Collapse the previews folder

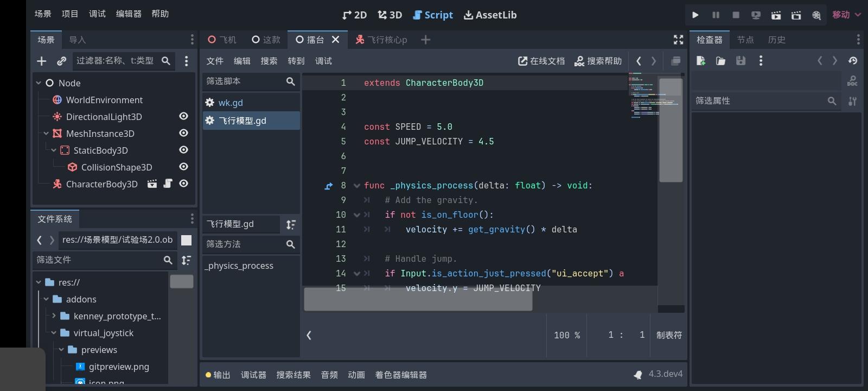(x=61, y=350)
